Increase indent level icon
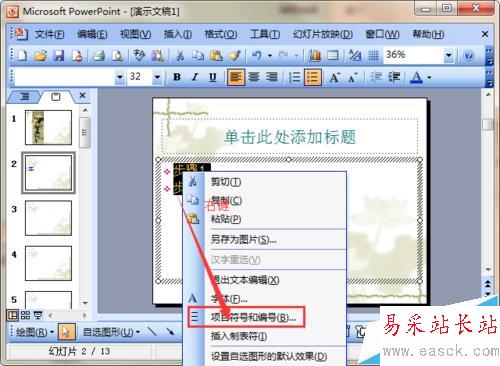 [394, 77]
